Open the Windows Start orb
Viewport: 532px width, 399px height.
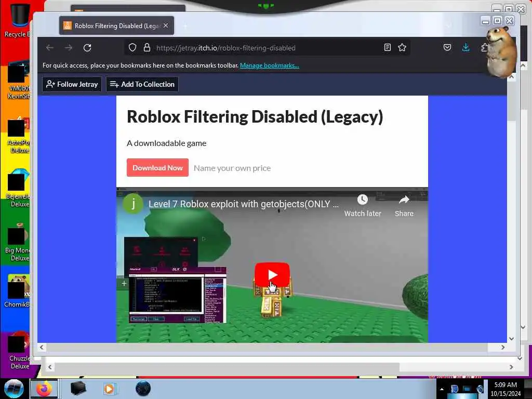pos(14,389)
